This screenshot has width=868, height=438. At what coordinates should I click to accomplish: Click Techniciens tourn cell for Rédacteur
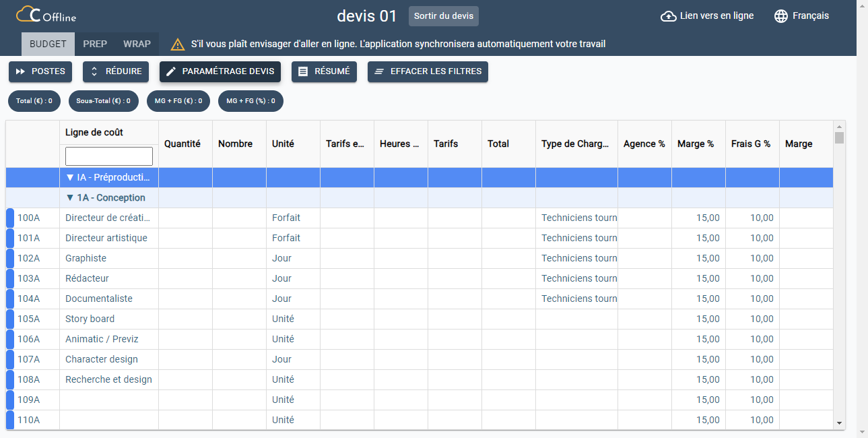[x=576, y=279]
